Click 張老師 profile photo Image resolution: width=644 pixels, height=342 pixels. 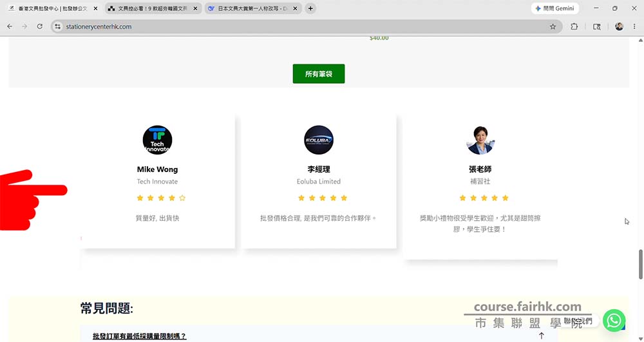tap(480, 140)
